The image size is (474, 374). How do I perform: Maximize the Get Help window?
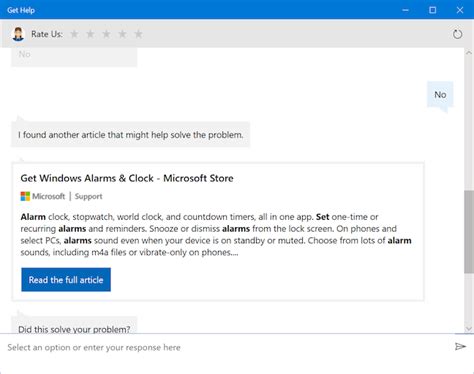pos(432,10)
